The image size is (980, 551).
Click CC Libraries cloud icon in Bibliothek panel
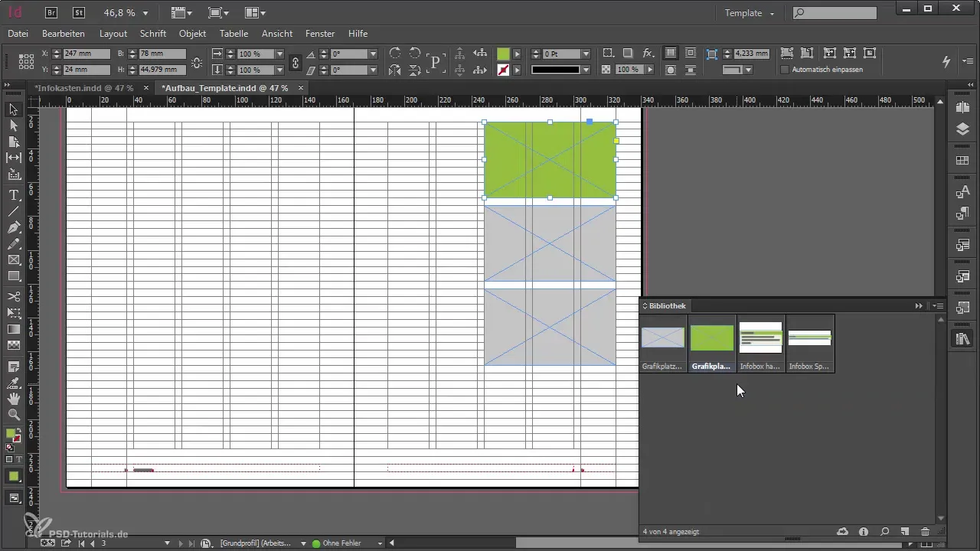(843, 531)
